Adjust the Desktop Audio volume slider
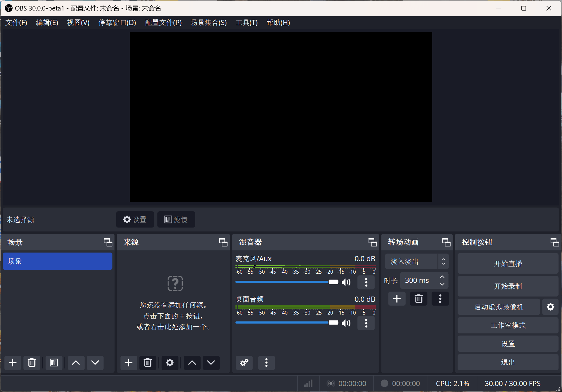Screen dimensions: 562x392 tap(287, 323)
